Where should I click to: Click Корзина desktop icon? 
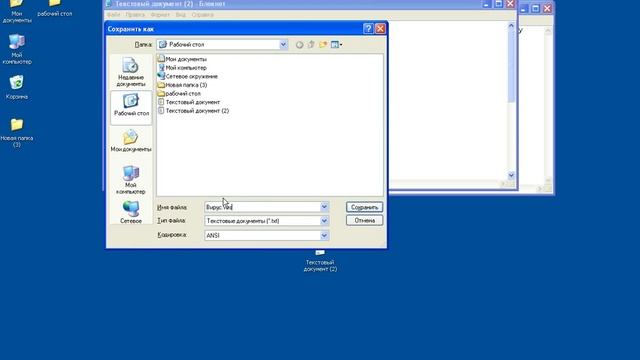(17, 87)
